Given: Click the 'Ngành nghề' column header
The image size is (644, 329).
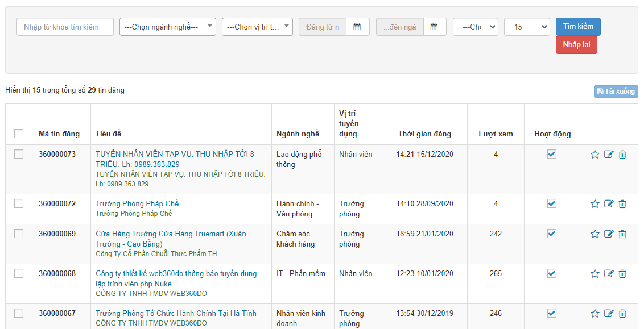Looking at the screenshot, I should pos(298,134).
